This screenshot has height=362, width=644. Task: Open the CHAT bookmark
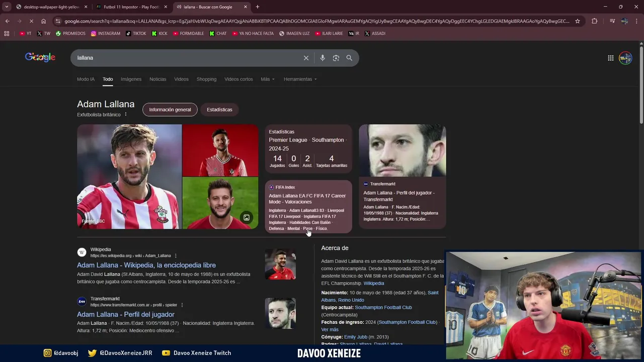coord(218,34)
